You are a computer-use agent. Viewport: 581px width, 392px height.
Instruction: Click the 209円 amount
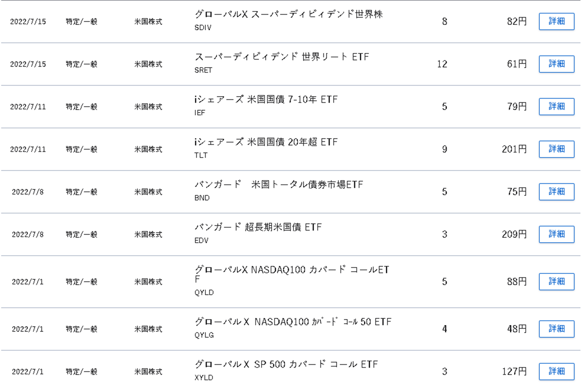click(514, 235)
